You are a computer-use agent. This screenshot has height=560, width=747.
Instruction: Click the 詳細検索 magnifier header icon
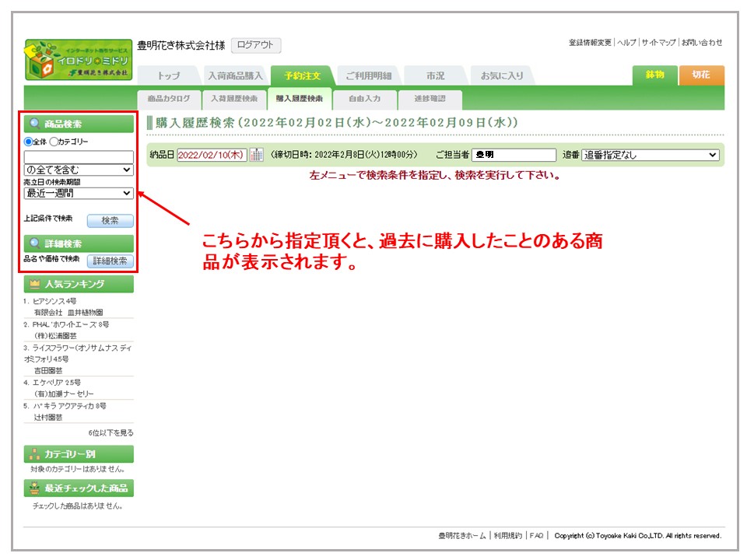coord(35,243)
